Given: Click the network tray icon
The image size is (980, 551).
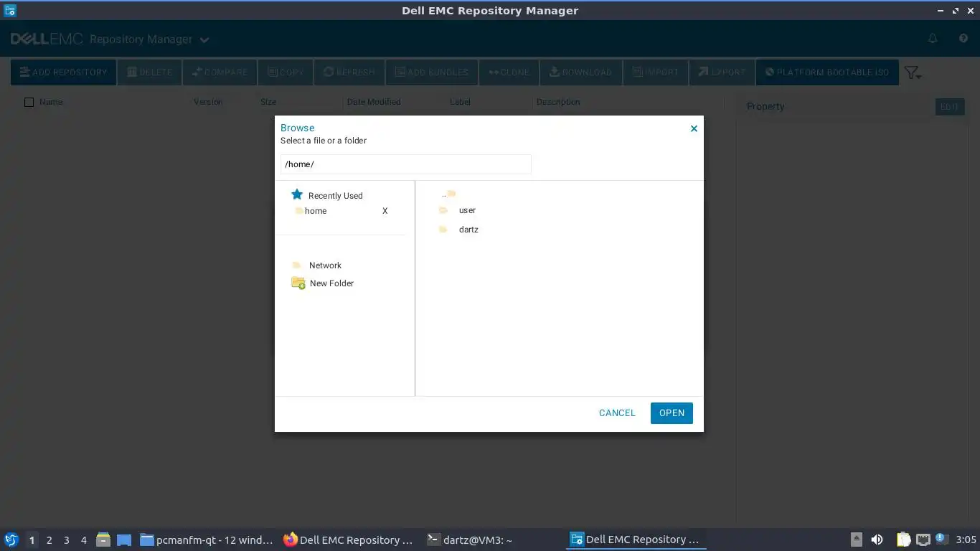Looking at the screenshot, I should [x=923, y=540].
